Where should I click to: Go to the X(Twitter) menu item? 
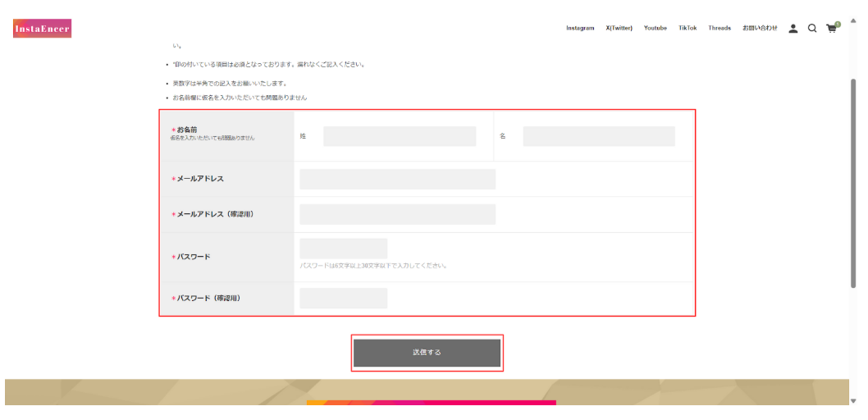(619, 29)
